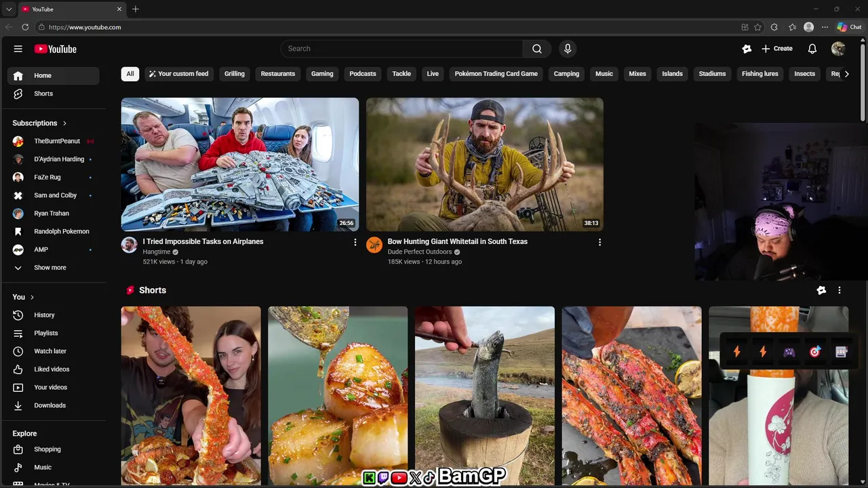Open the Copilot Chat button
This screenshot has height=488, width=868.
coord(849,27)
